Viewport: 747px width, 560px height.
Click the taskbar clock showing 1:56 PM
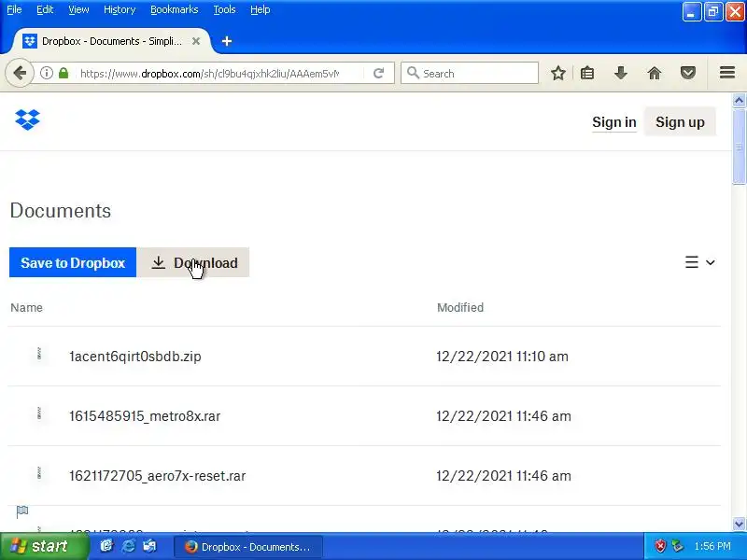pyautogui.click(x=712, y=546)
